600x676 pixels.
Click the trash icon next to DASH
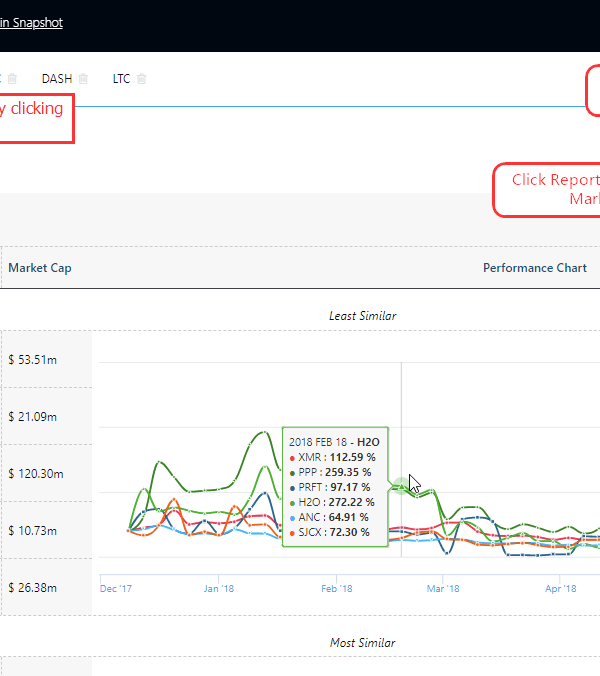point(84,79)
